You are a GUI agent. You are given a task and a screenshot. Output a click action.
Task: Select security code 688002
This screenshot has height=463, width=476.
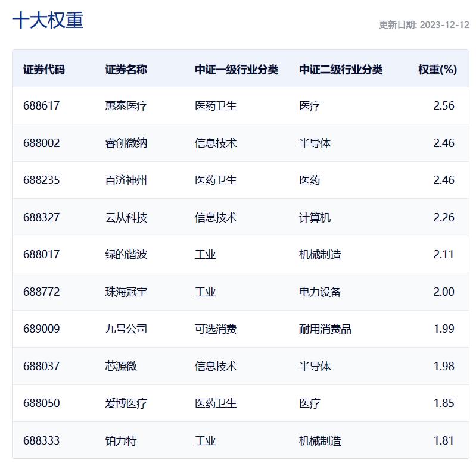tap(42, 143)
